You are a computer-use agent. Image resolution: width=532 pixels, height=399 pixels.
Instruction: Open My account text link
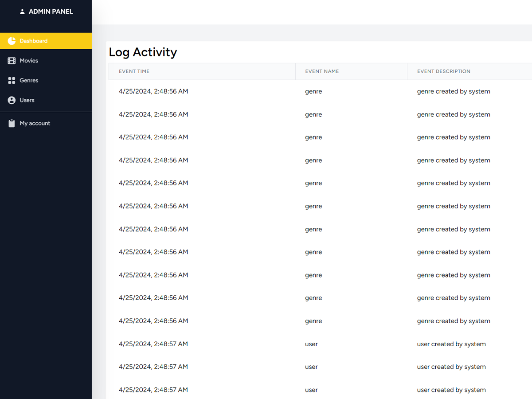tap(35, 123)
